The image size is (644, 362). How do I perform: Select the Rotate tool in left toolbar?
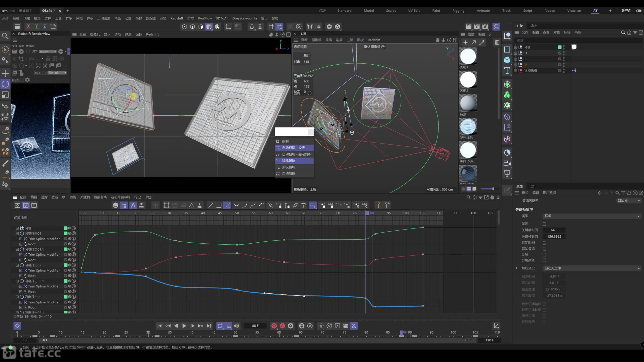pos(5,84)
